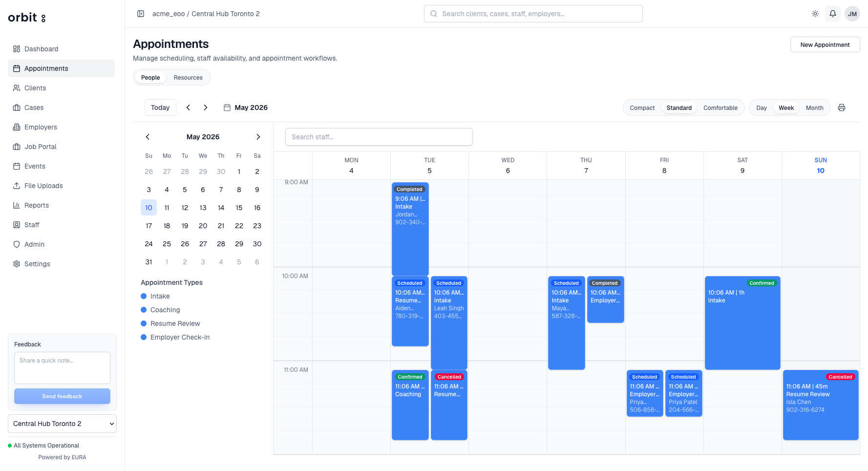Open Tuesday Cancelled 11:06 AM Resume appointment

coord(449,405)
